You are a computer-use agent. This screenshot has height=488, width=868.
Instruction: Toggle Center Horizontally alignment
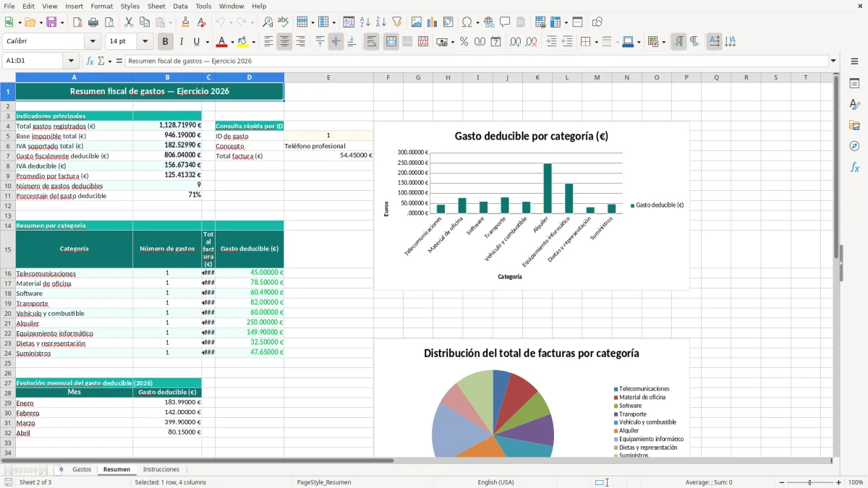(284, 42)
